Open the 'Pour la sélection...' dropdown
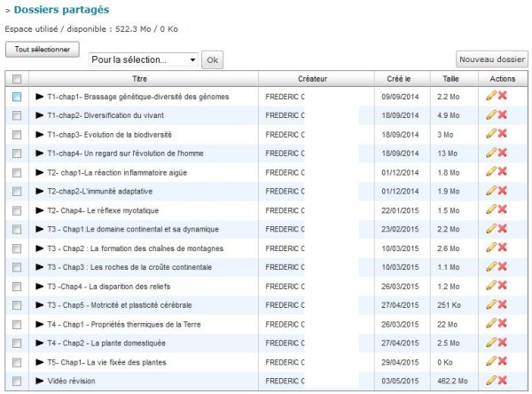This screenshot has height=394, width=532. [144, 59]
